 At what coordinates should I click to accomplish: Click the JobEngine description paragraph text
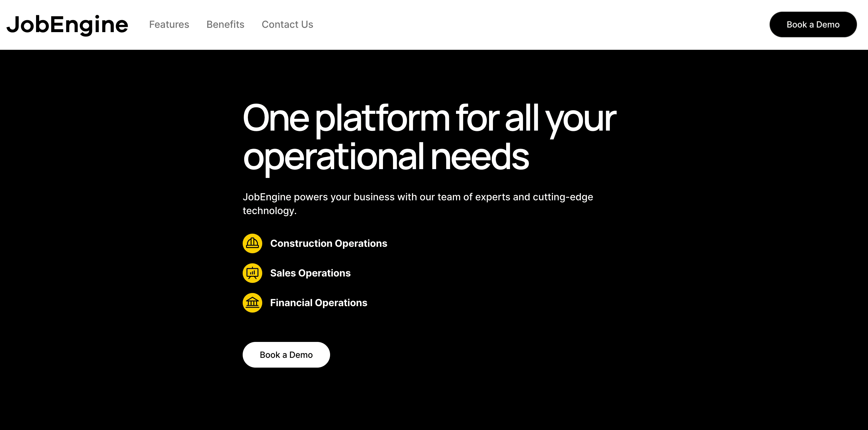[418, 203]
